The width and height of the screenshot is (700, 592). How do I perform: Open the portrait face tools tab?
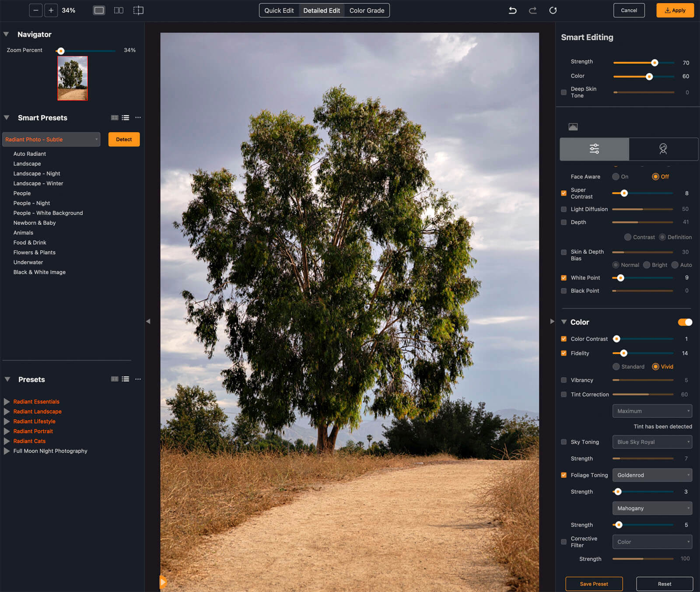tap(663, 149)
